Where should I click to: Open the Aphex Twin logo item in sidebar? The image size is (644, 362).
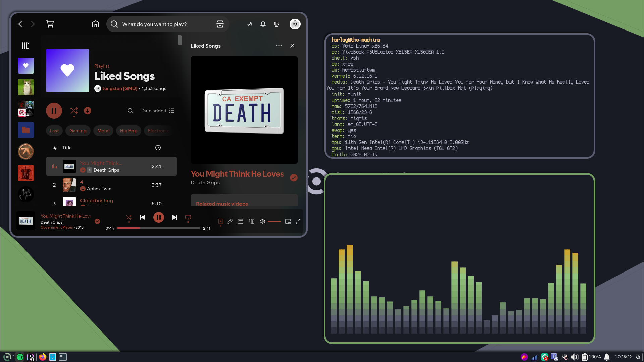pos(26,152)
